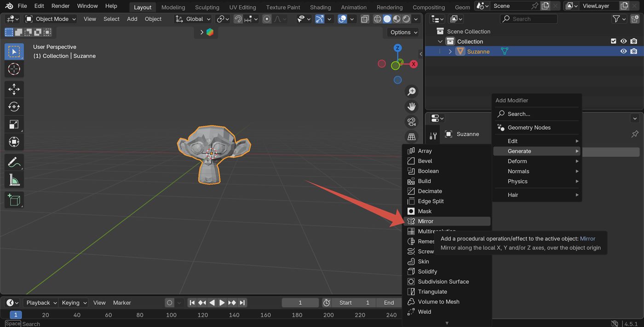Select Mirror modifier from list
The image size is (644, 327).
coord(447,221)
